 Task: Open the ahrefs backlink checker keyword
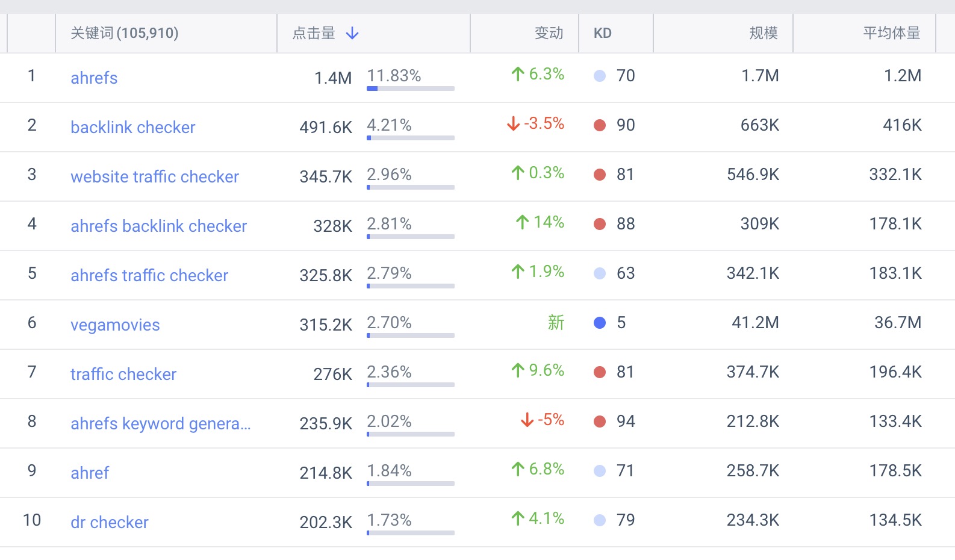coord(159,226)
